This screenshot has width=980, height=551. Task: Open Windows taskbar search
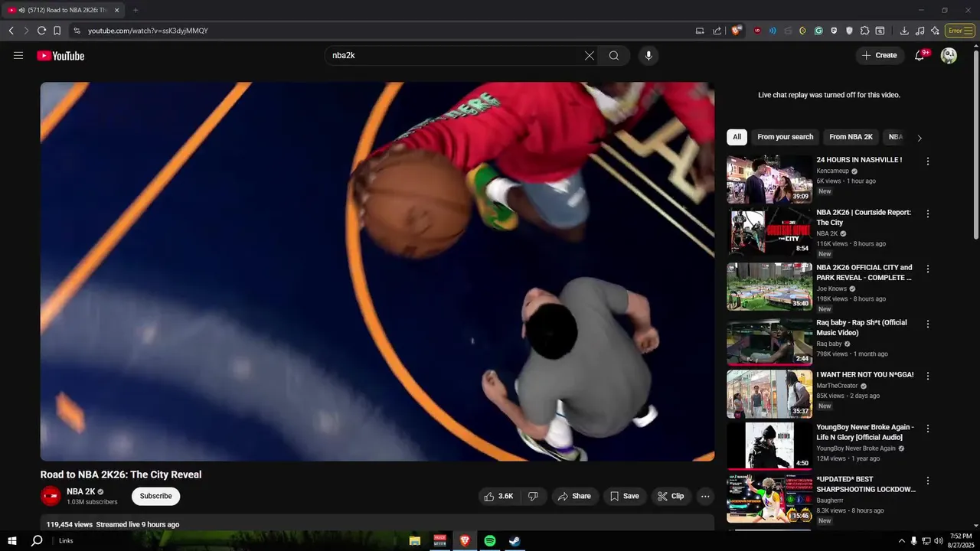[36, 540]
